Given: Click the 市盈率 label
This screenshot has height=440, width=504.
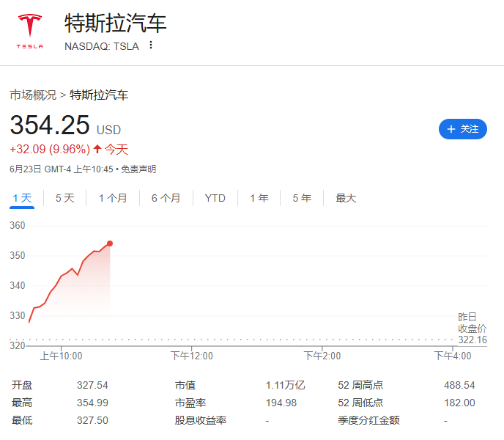Looking at the screenshot, I should pyautogui.click(x=190, y=403).
